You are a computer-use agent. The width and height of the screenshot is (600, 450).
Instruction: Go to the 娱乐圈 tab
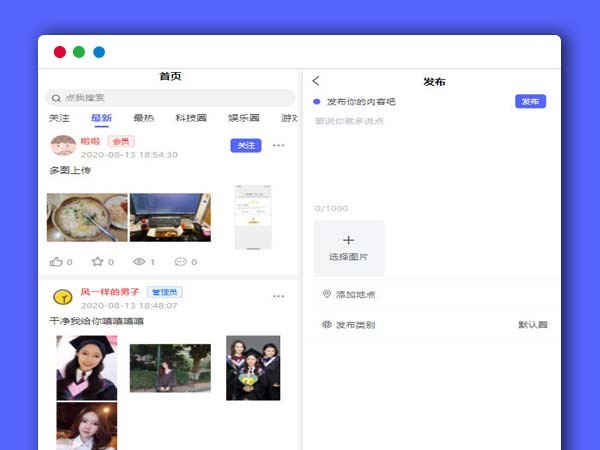[x=243, y=118]
